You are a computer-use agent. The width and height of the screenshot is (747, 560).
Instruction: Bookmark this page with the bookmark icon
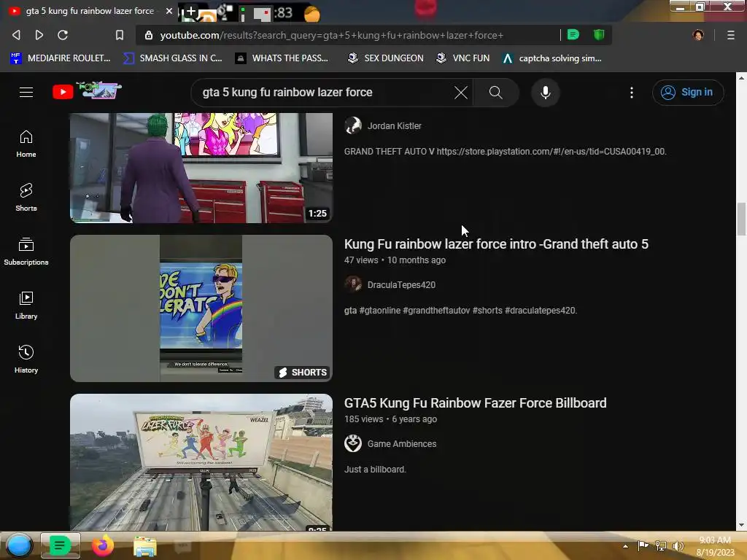coord(120,35)
